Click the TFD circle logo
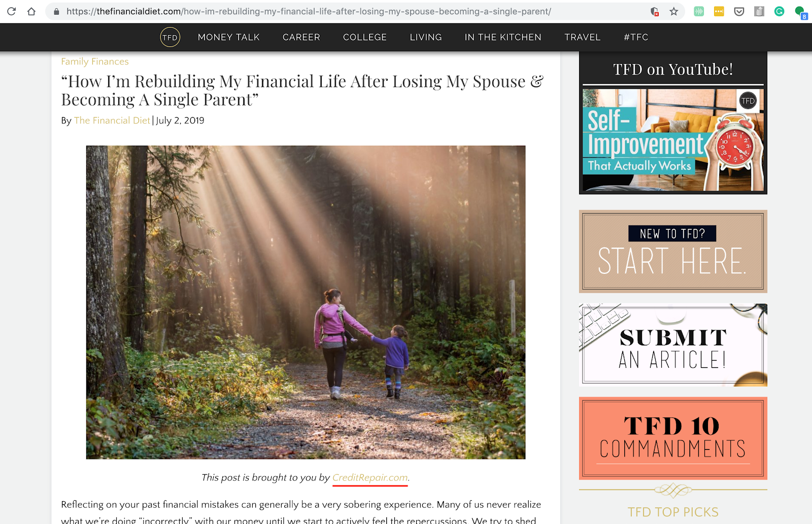The height and width of the screenshot is (524, 812). pos(170,37)
